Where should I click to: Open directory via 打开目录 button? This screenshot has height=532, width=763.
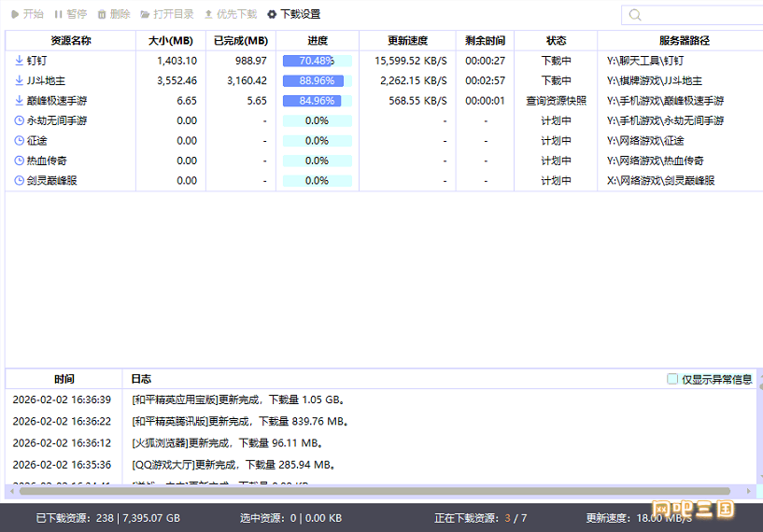point(167,14)
